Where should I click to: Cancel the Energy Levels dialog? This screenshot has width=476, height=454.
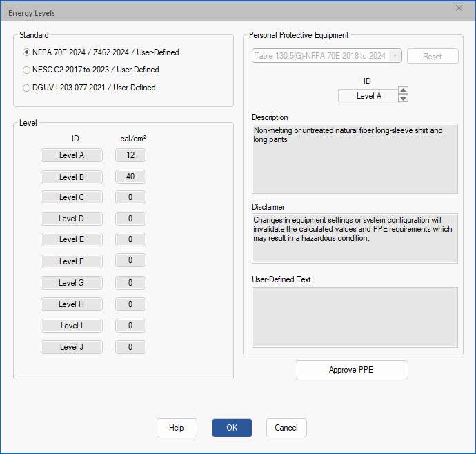(x=286, y=428)
